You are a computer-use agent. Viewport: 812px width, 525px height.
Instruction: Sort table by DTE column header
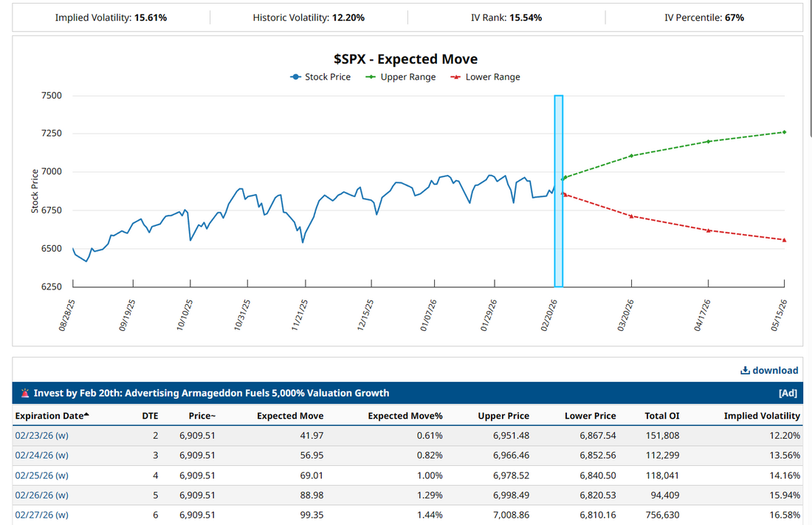[150, 416]
